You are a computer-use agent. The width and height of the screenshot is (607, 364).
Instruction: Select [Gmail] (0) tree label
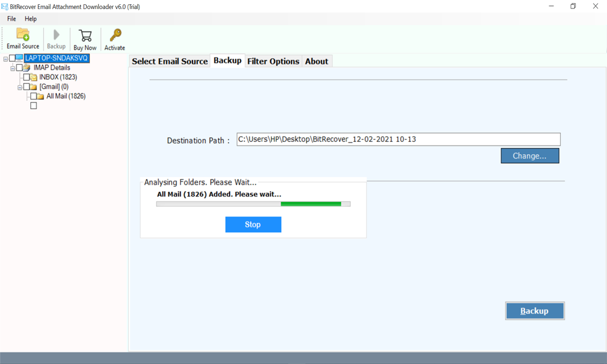tap(54, 87)
